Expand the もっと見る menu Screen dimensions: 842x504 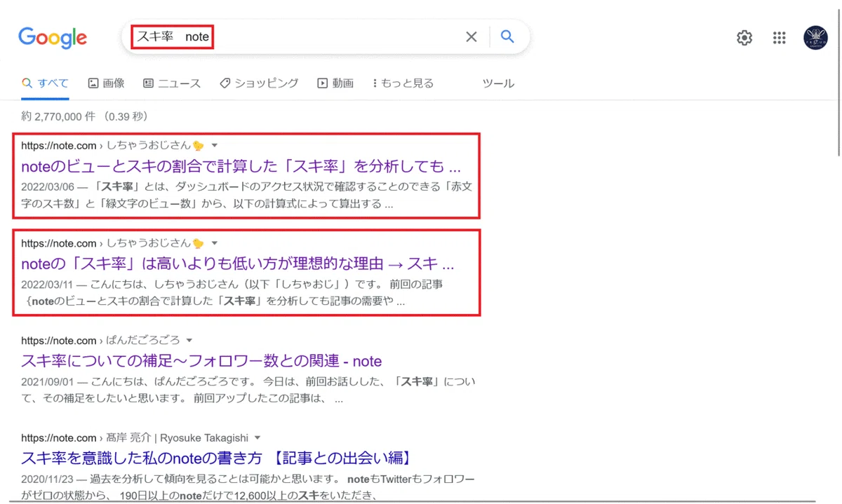click(x=403, y=83)
